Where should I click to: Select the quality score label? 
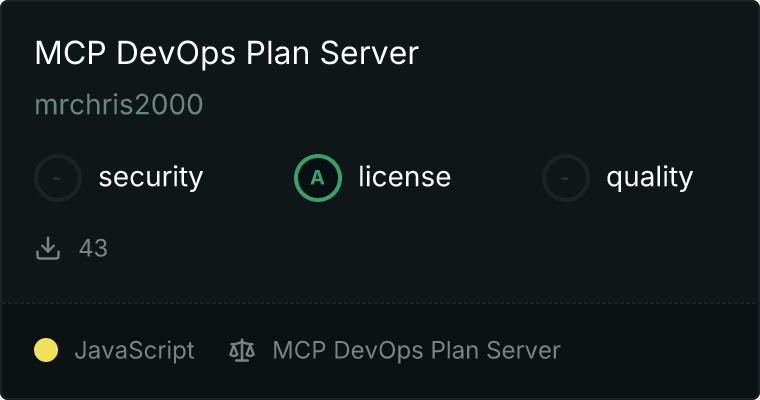click(x=649, y=178)
